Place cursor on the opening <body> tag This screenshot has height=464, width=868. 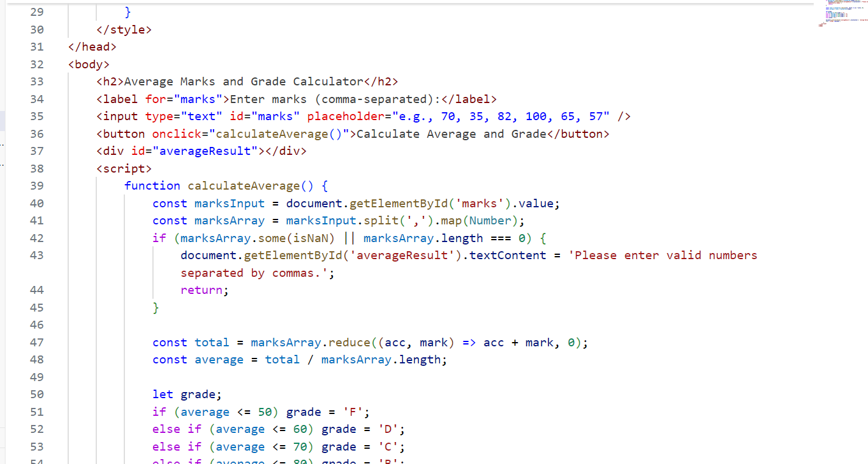pyautogui.click(x=89, y=64)
